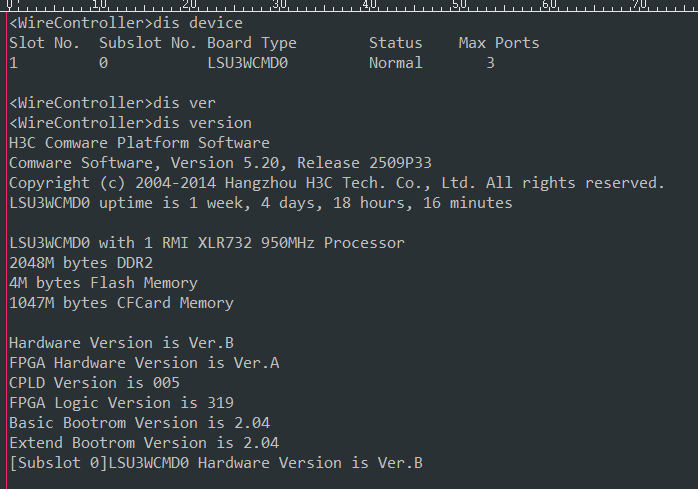
Task: Click the 'CPLD Version is 005' line
Action: 94,383
